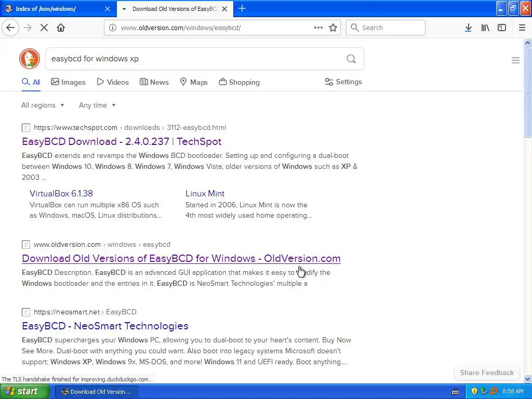The image size is (532, 399).
Task: Open the Library bookmarks and history icon
Action: coord(485,28)
